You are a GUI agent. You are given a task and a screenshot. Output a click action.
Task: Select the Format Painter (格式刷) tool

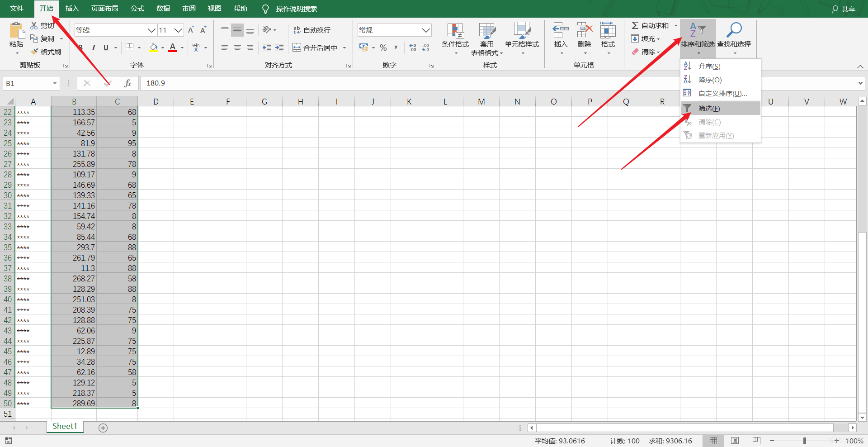pos(46,52)
